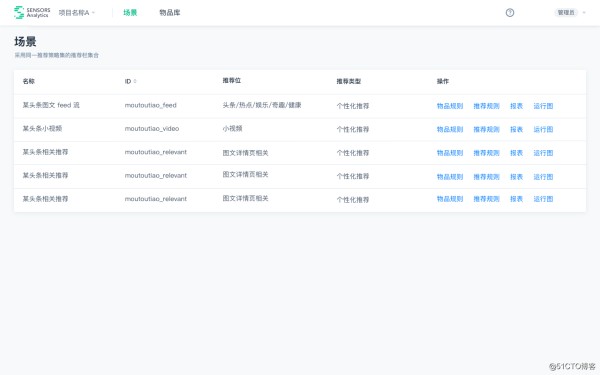Image resolution: width=600 pixels, height=375 pixels.
Task: Click the 场景 page heading
Action: 25,41
